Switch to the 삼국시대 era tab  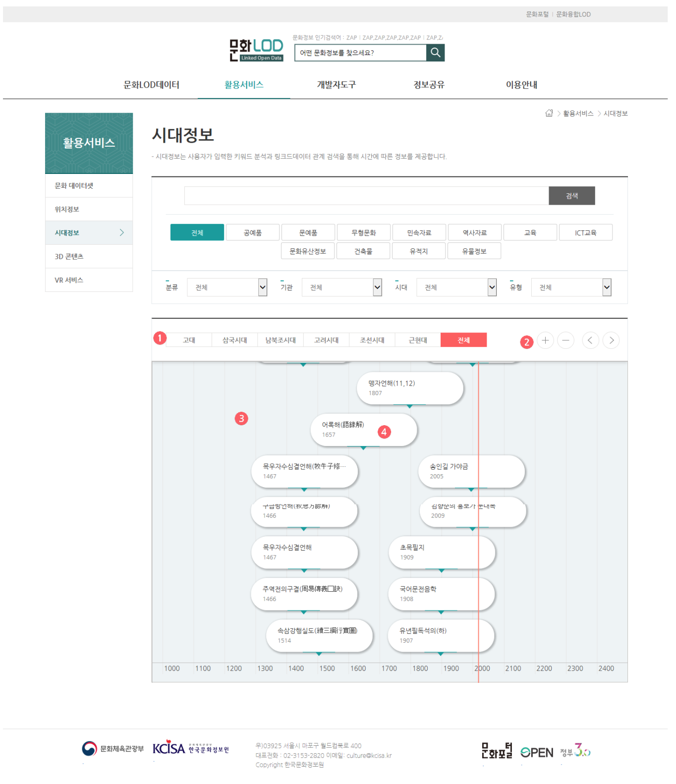click(234, 340)
